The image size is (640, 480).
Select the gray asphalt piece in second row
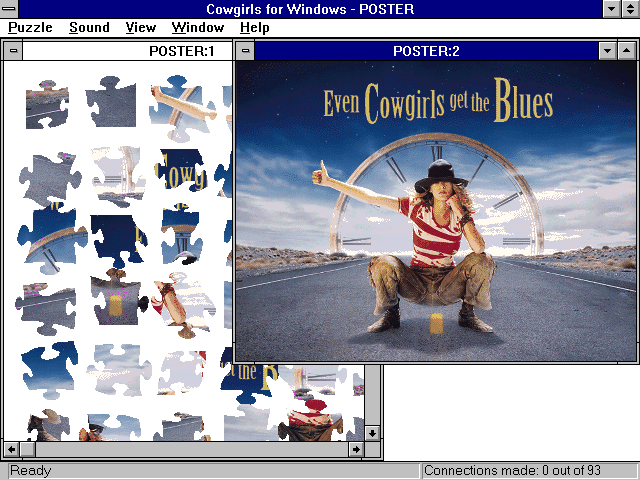coord(50,179)
